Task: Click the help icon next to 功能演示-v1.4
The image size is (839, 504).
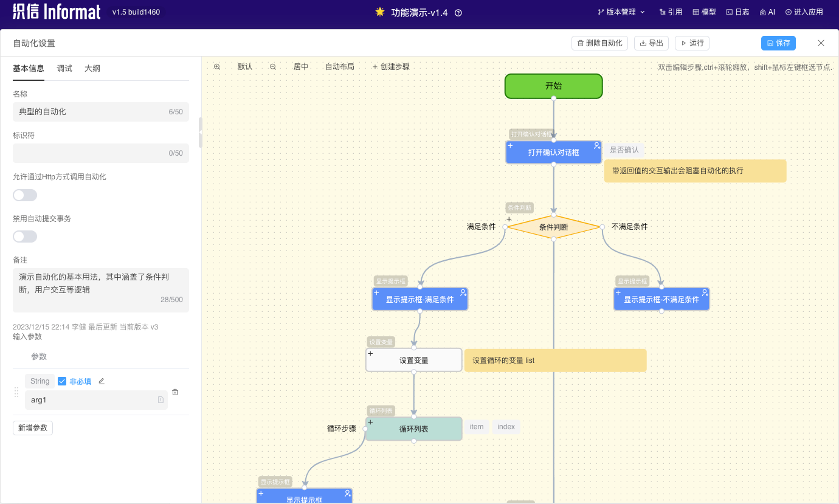Action: 458,13
